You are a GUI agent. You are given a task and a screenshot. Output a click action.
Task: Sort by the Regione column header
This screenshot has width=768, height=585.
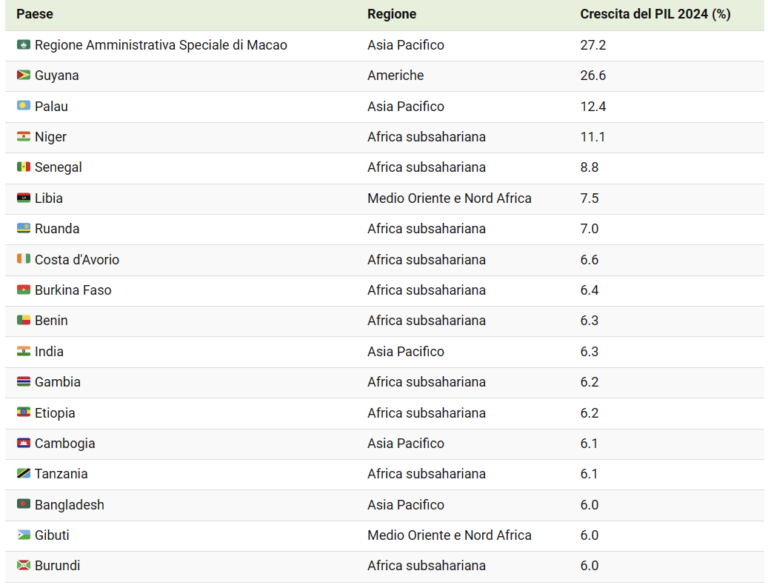point(392,14)
